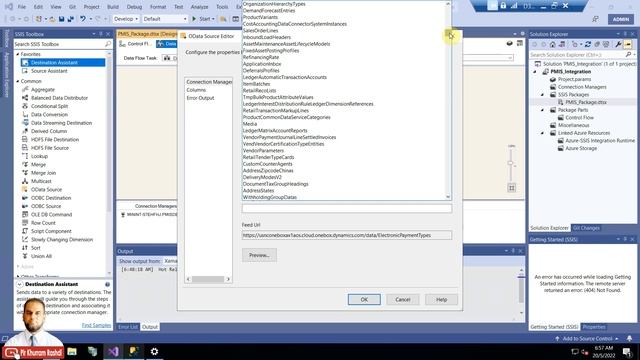This screenshot has height=360, width=640.
Task: Select PMIS_Package.dtsx in Solution Explorer
Action: click(x=586, y=102)
